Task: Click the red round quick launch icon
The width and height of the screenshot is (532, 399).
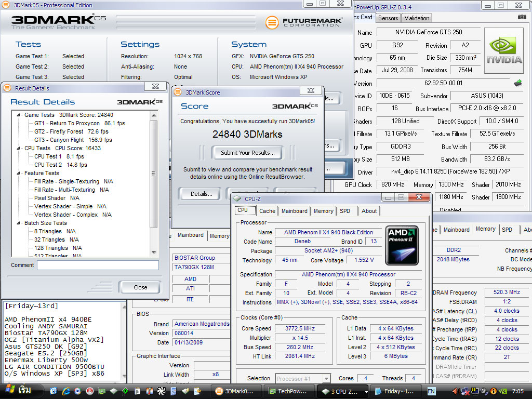Action: point(89,391)
